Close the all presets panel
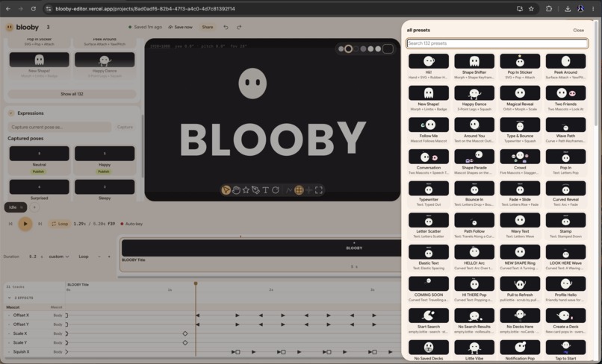Image resolution: width=602 pixels, height=364 pixels. click(578, 31)
